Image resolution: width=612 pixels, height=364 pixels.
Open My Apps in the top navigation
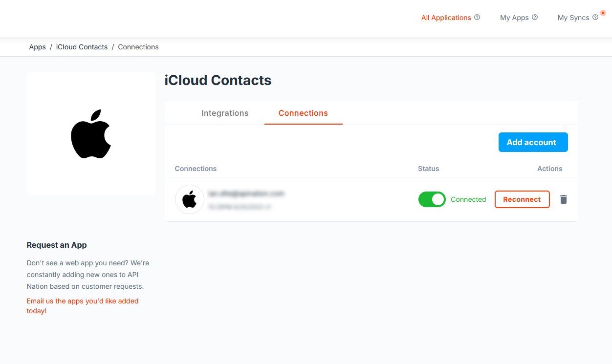tap(514, 18)
